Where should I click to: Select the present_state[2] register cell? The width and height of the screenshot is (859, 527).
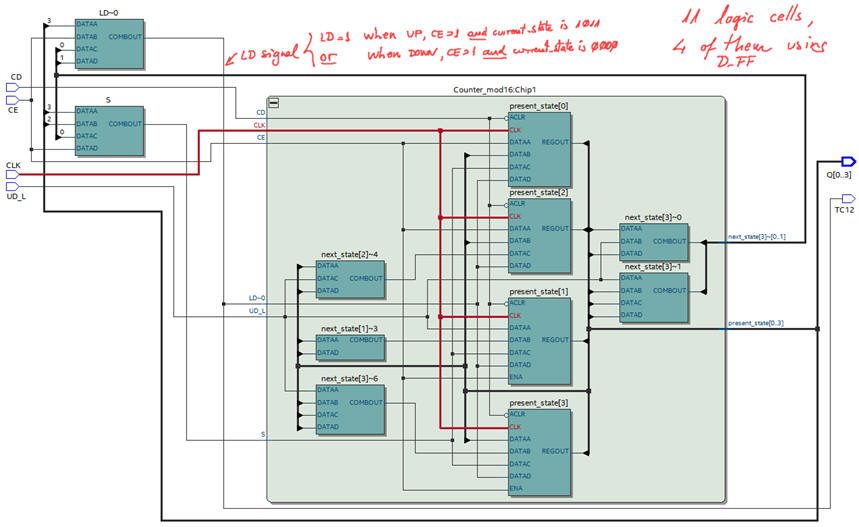click(540, 236)
